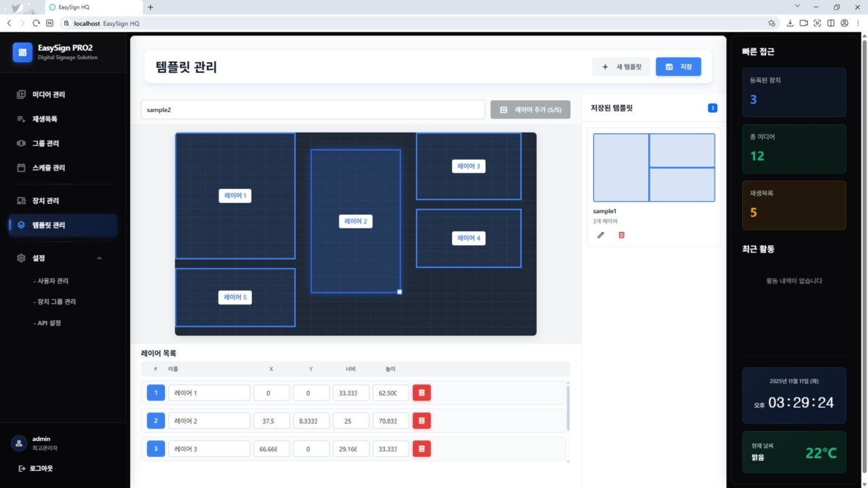The width and height of the screenshot is (868, 488).
Task: Delete layer 1 with red trash icon
Action: pos(422,393)
